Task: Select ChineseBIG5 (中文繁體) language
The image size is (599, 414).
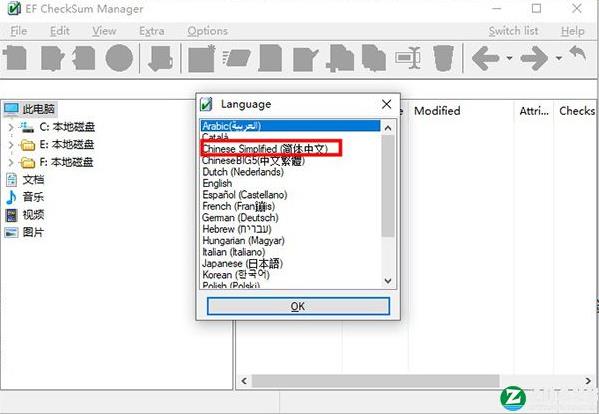Action: point(291,160)
